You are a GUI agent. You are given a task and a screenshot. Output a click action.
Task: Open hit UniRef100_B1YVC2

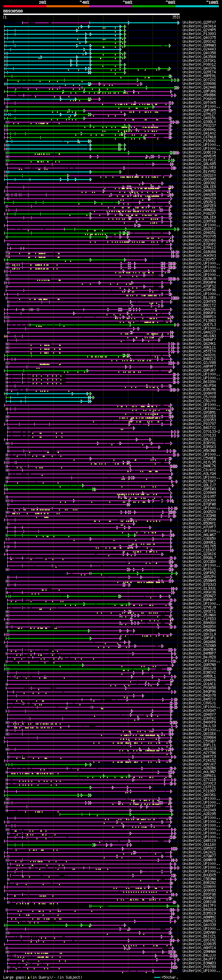point(199,160)
